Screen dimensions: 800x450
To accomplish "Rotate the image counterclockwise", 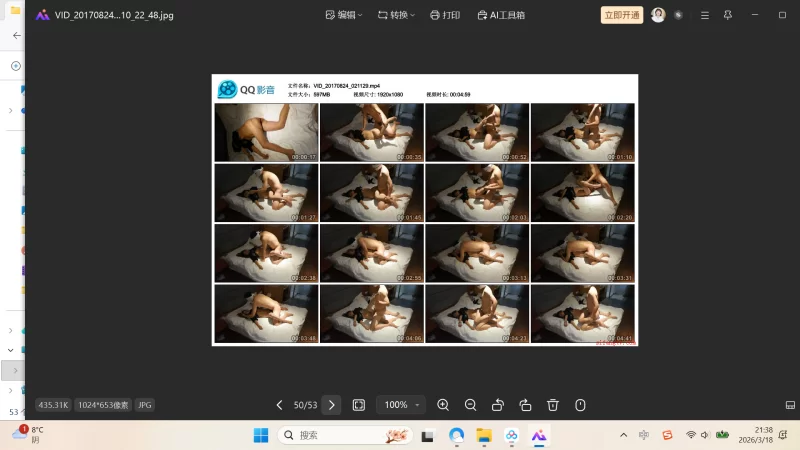I will [498, 405].
